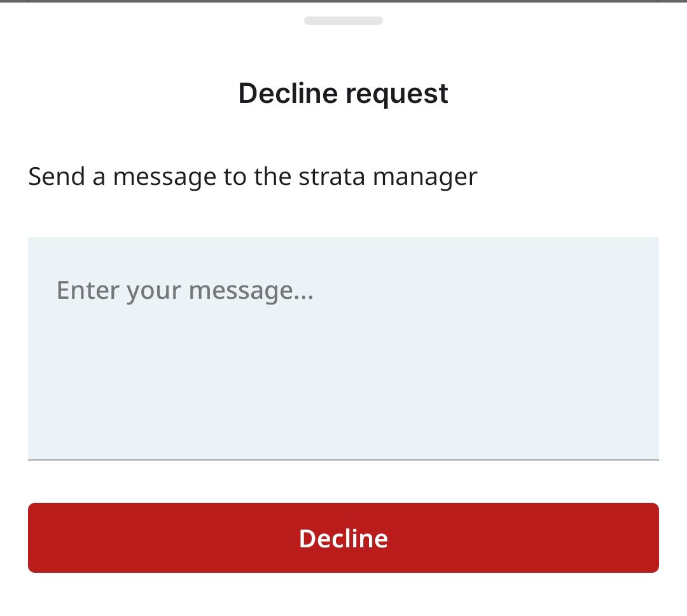Viewport: 687px width, 616px height.
Task: Click the white "Decline" button label
Action: click(343, 538)
